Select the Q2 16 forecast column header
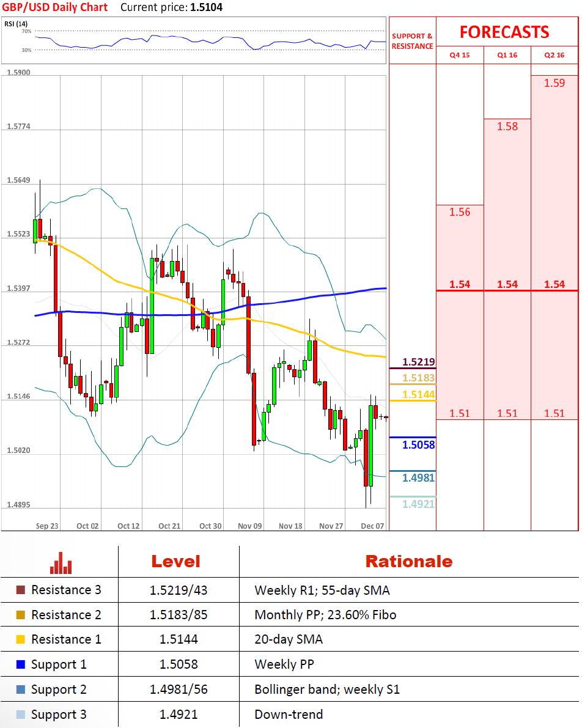 click(x=554, y=55)
